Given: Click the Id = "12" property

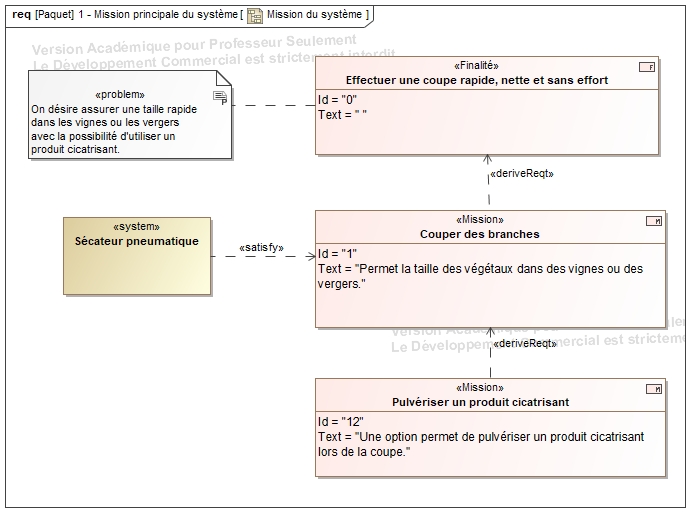Looking at the screenshot, I should coord(341,422).
